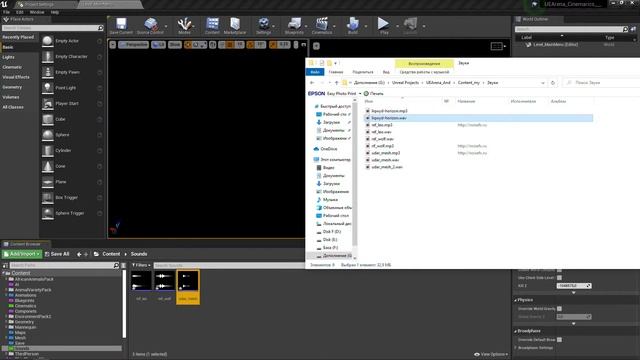Open the Recently Placed category

pos(20,37)
